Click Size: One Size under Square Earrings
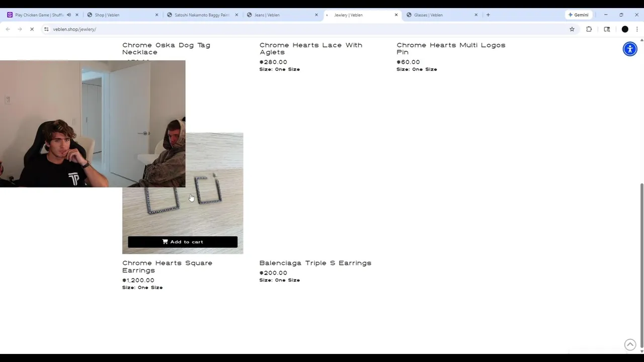Screen dimensions: 644x362 142,288
